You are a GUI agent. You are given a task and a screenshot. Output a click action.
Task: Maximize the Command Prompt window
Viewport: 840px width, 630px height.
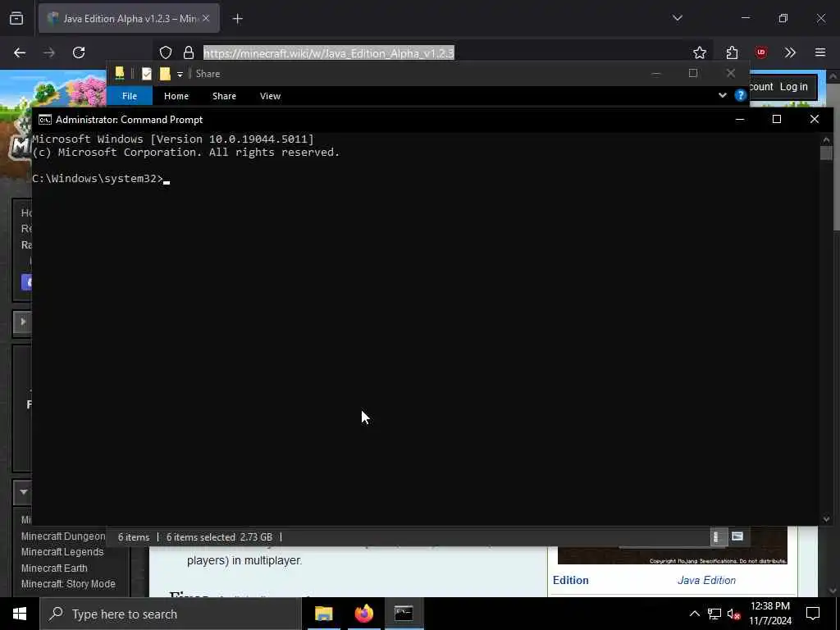point(777,119)
